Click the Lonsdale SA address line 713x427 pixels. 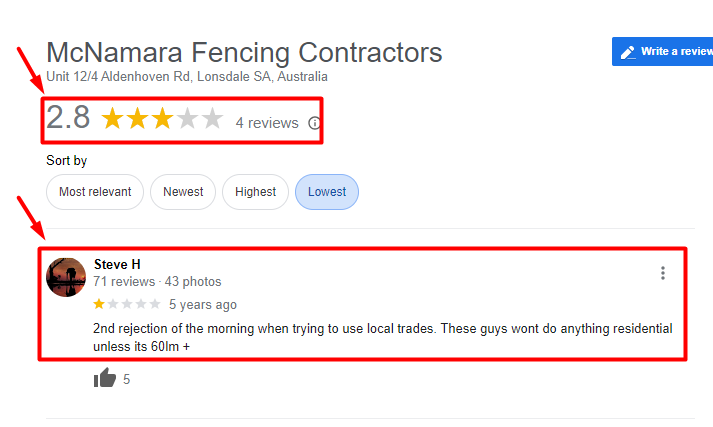coord(187,76)
